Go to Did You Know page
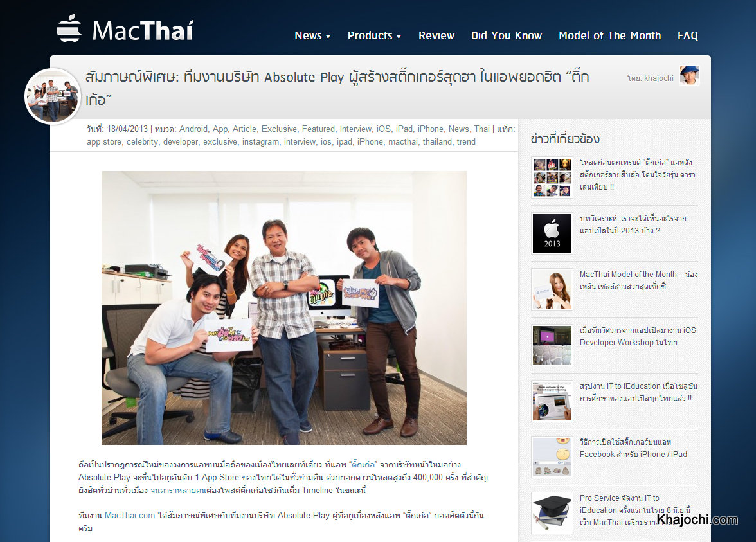756x542 pixels. (507, 36)
